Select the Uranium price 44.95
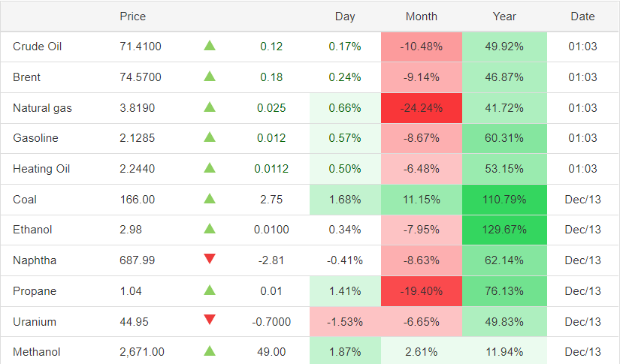The height and width of the screenshot is (364, 620). point(134,322)
